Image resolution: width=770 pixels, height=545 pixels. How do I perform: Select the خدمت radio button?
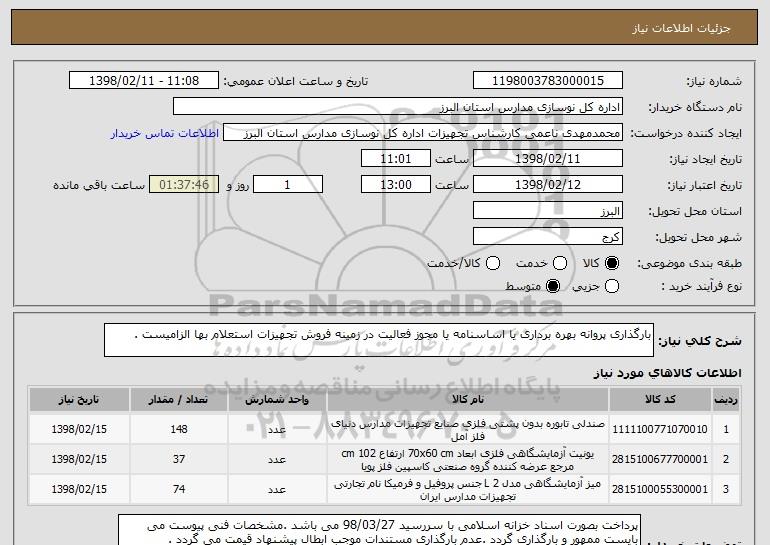[x=560, y=264]
